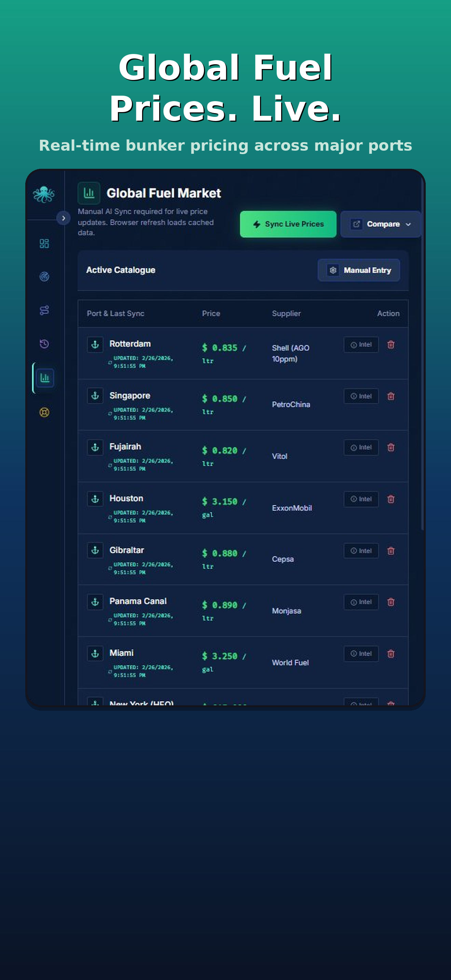The image size is (451, 980).
Task: Open the lifebuoy support sidebar icon
Action: click(x=44, y=412)
